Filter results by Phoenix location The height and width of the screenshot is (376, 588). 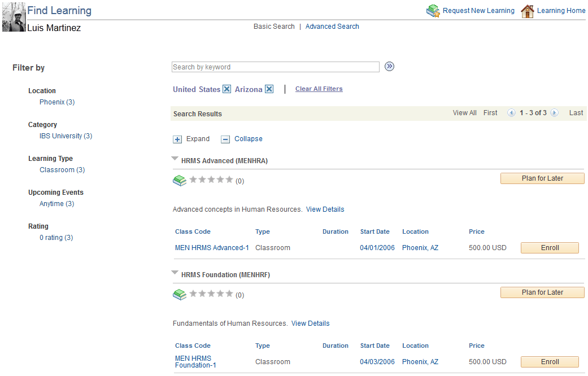tap(56, 102)
